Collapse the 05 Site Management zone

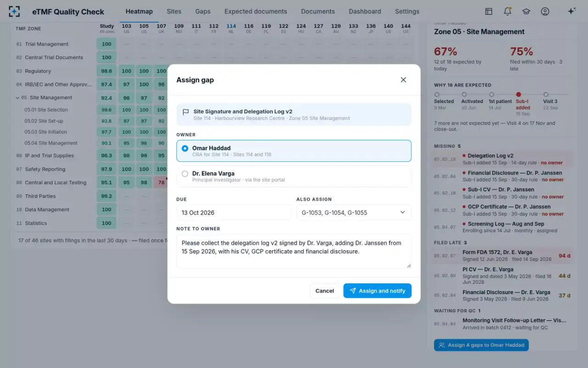(x=17, y=98)
